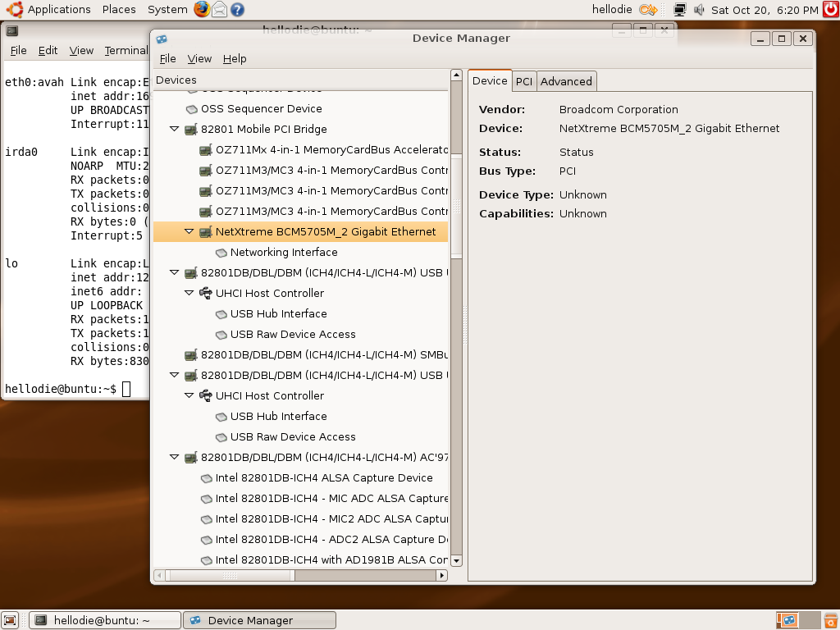
Task: Open the Applications menu
Action: (58, 10)
